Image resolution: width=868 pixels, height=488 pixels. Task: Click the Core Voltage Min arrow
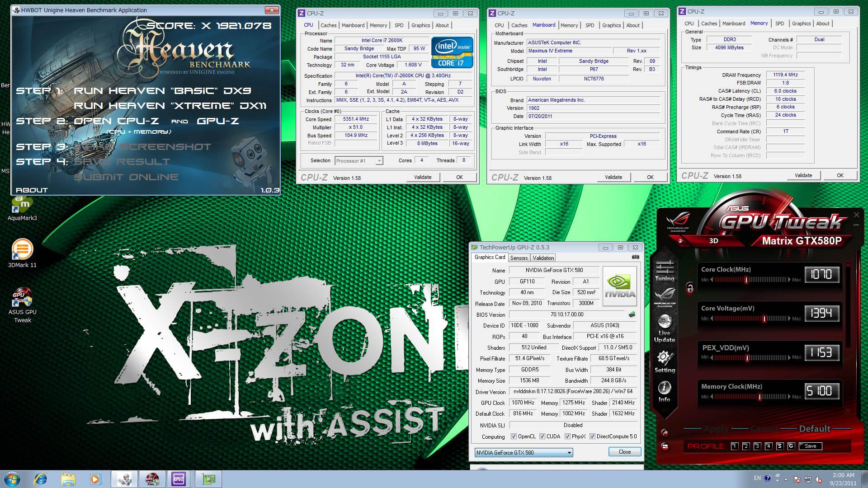point(712,319)
